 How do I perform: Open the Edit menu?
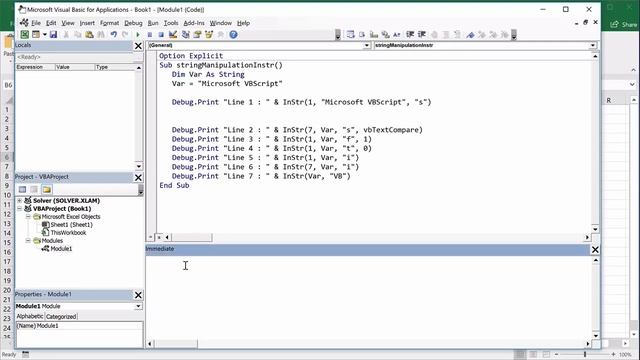(51, 23)
